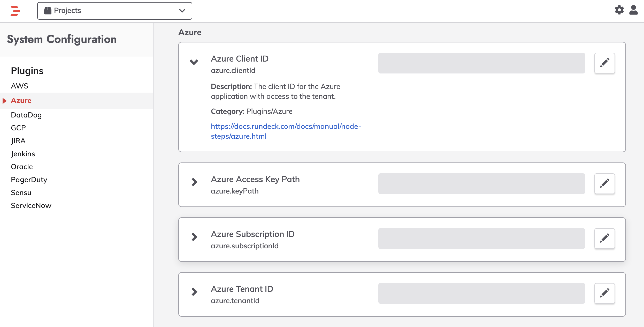Edit the Azure Client ID value
The width and height of the screenshot is (644, 327).
(604, 63)
